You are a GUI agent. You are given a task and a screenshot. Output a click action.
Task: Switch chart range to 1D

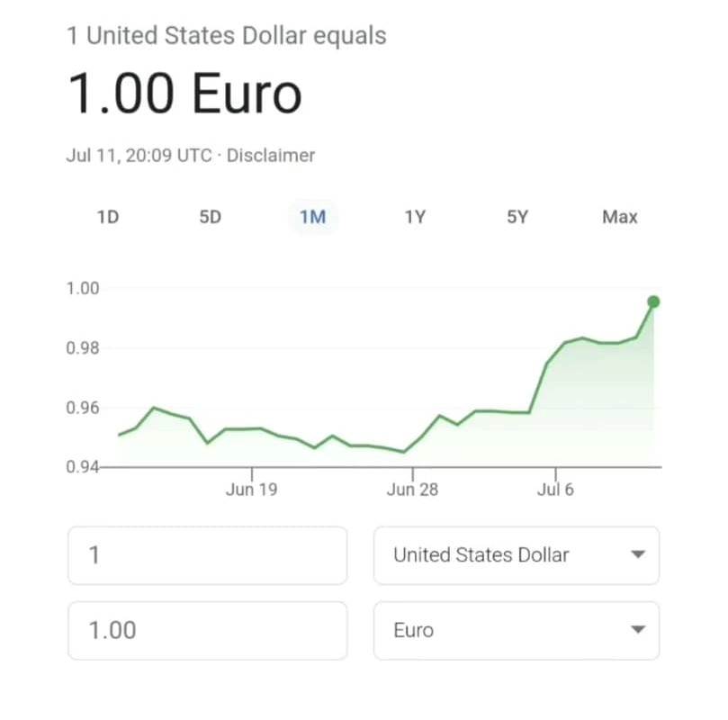click(x=108, y=217)
